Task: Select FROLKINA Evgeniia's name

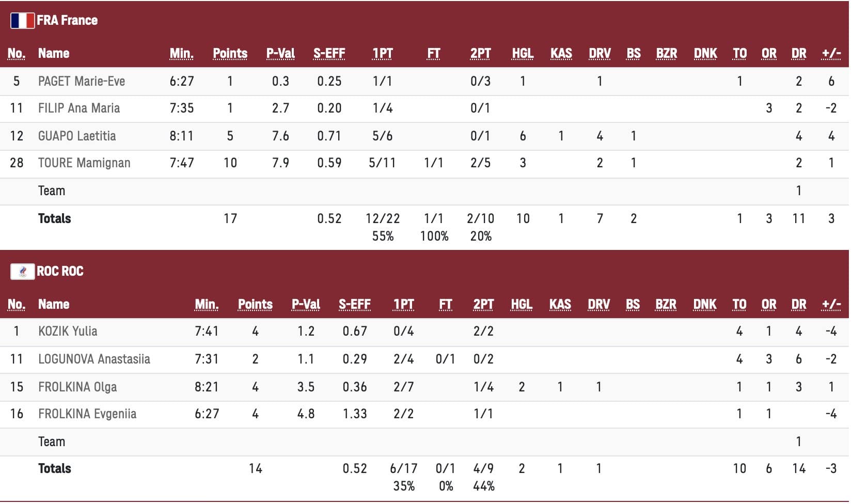Action: [x=87, y=414]
